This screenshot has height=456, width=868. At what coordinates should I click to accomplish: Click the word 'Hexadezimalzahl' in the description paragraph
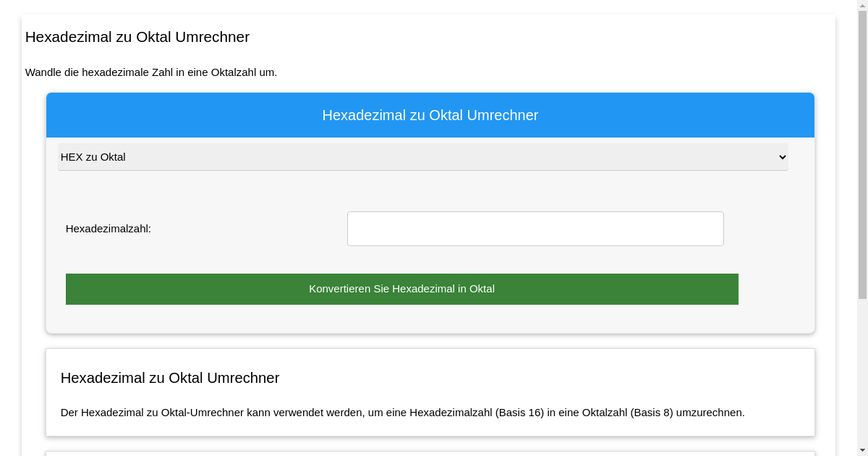pyautogui.click(x=450, y=413)
